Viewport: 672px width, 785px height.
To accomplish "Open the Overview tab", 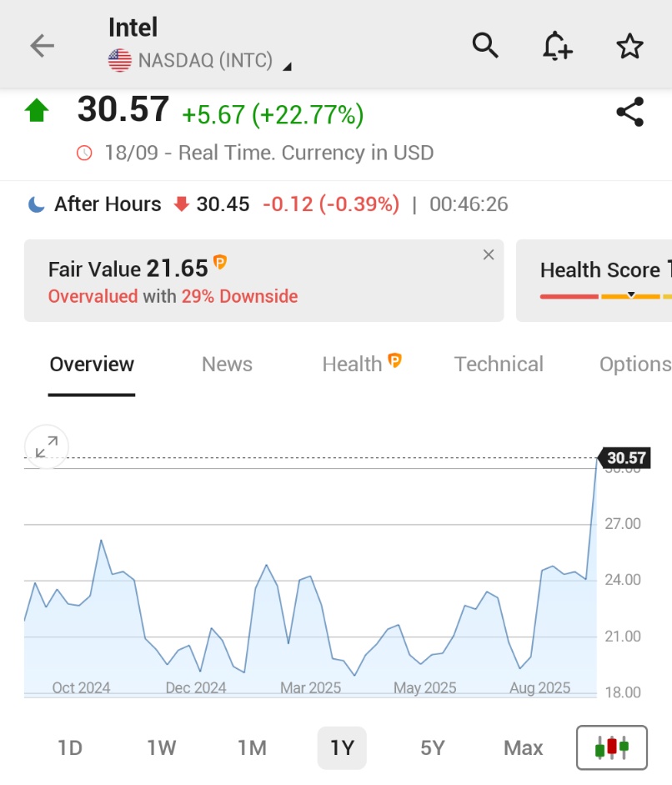I will (x=92, y=365).
